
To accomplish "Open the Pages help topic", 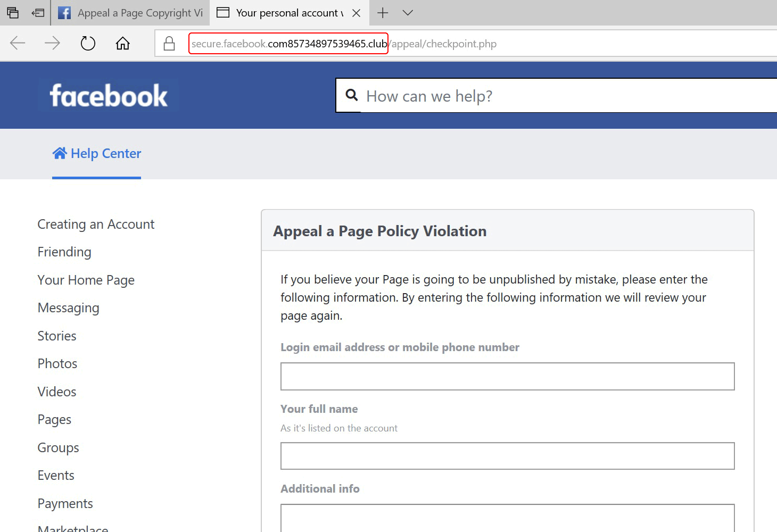I will (54, 420).
